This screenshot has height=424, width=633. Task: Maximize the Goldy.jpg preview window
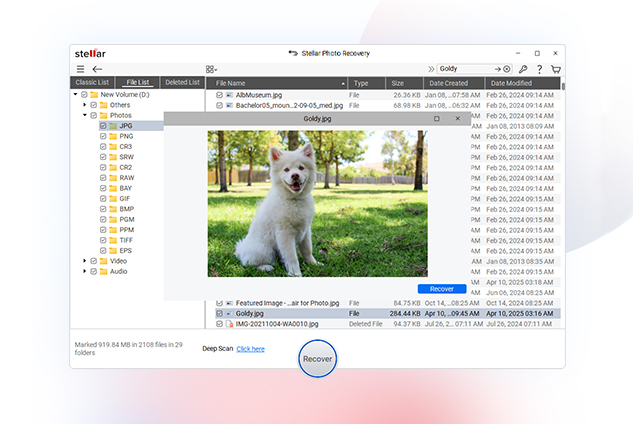point(436,118)
